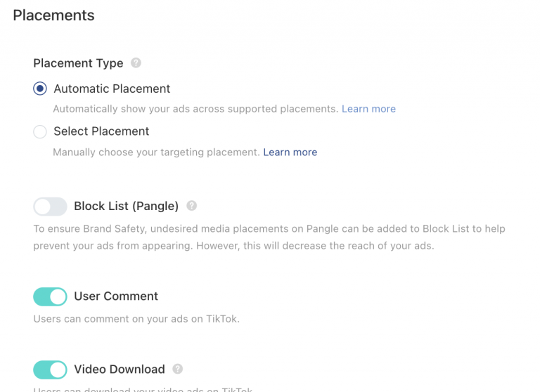Click the Placements section heading

click(x=53, y=15)
